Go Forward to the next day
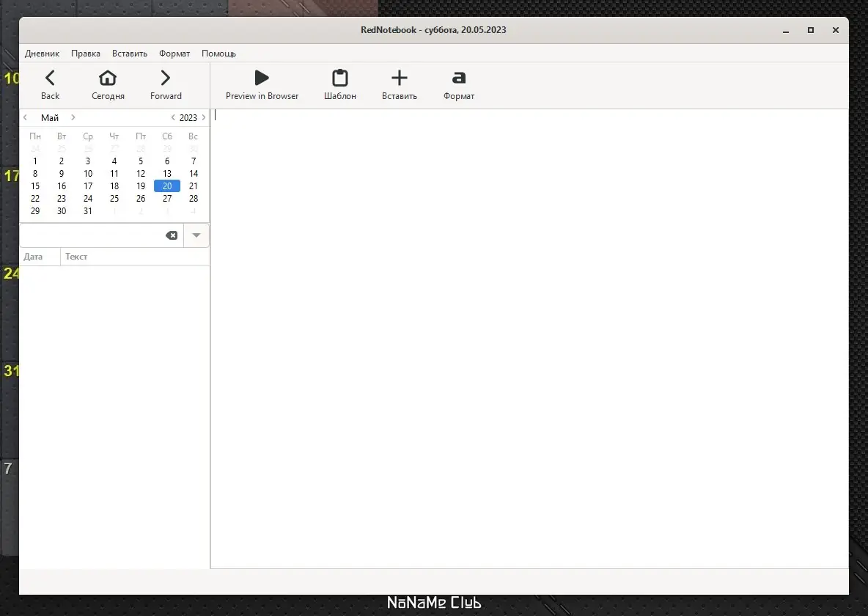This screenshot has width=868, height=616. pos(166,85)
